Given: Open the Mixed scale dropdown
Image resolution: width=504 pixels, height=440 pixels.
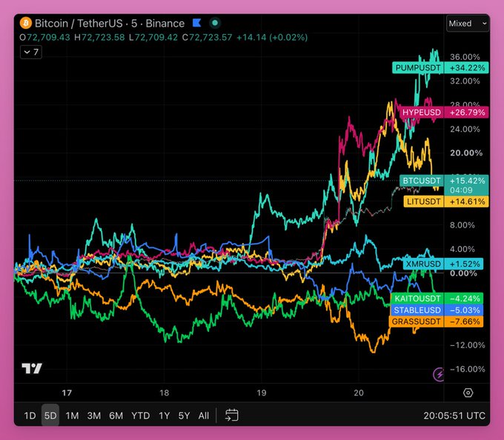Looking at the screenshot, I should [x=468, y=24].
